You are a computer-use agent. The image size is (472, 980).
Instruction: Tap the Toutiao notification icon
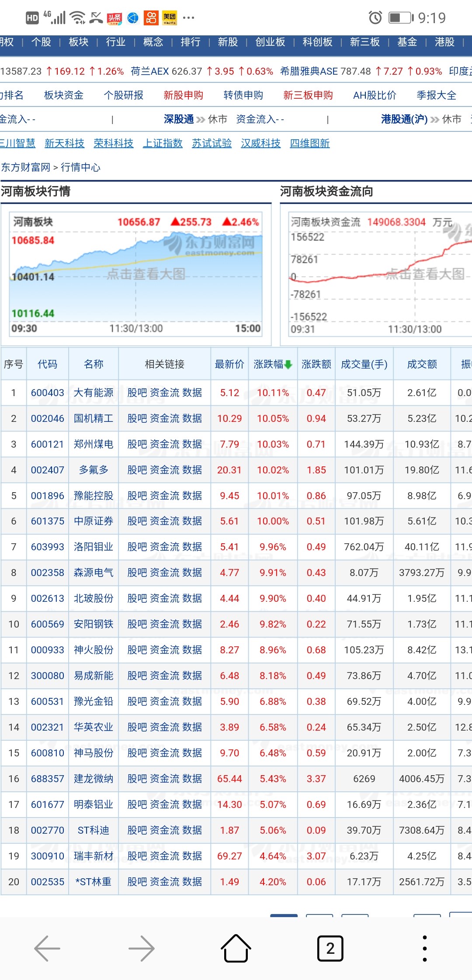[115, 17]
